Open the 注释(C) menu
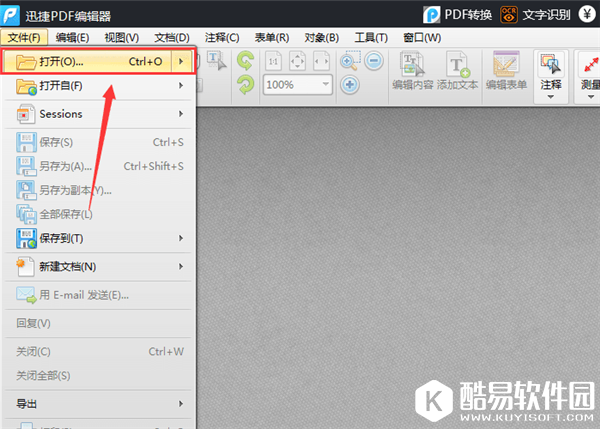The image size is (600, 429). 222,38
